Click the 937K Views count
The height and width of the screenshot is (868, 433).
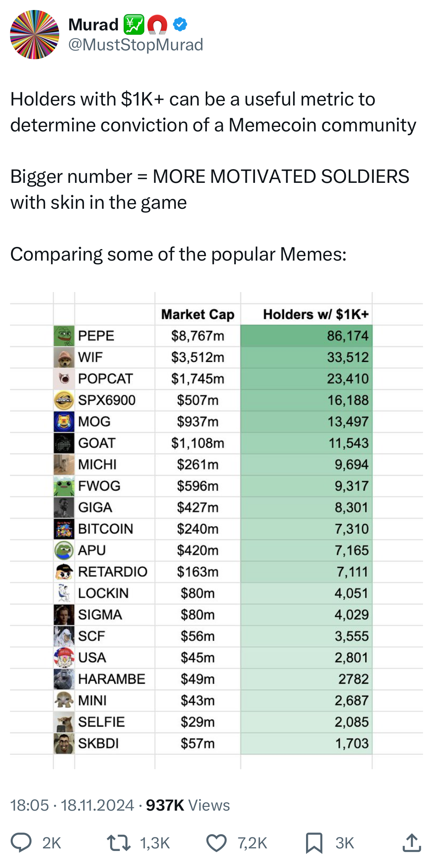click(188, 805)
